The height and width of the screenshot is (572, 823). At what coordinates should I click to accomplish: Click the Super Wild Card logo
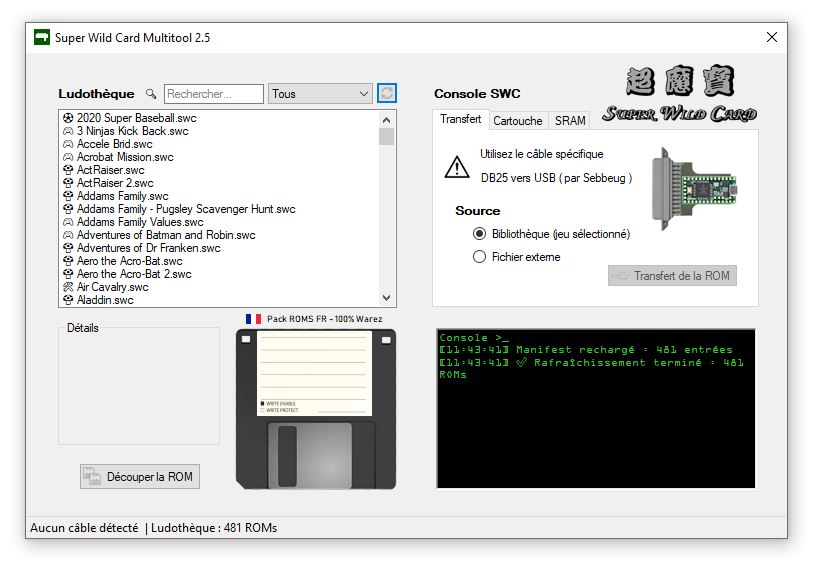(x=680, y=93)
